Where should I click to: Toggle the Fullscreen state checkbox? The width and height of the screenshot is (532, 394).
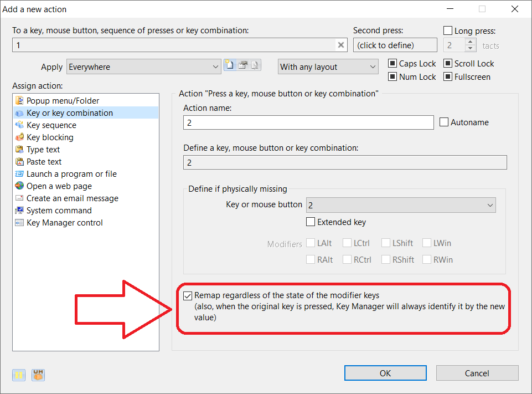click(x=448, y=77)
